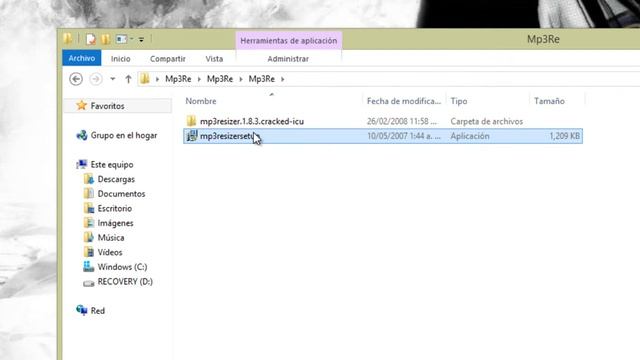Click the 1,209 KB size cell
This screenshot has width=640, height=360.
(564, 136)
